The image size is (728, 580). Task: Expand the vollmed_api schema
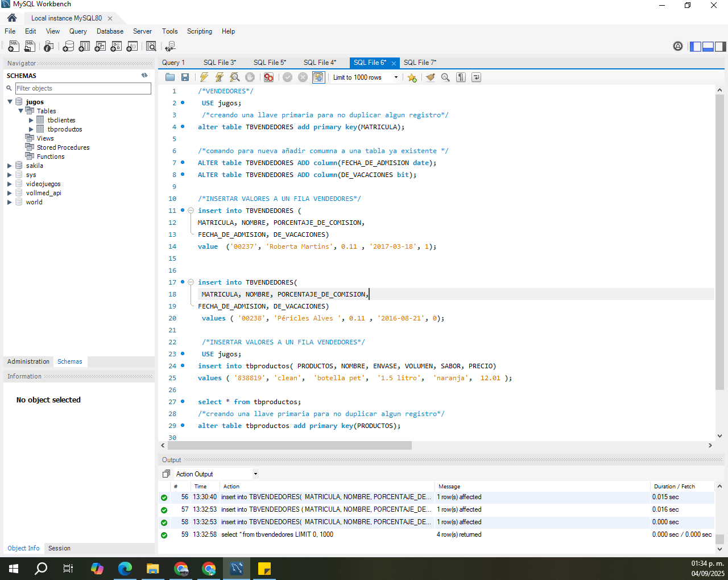pos(10,193)
